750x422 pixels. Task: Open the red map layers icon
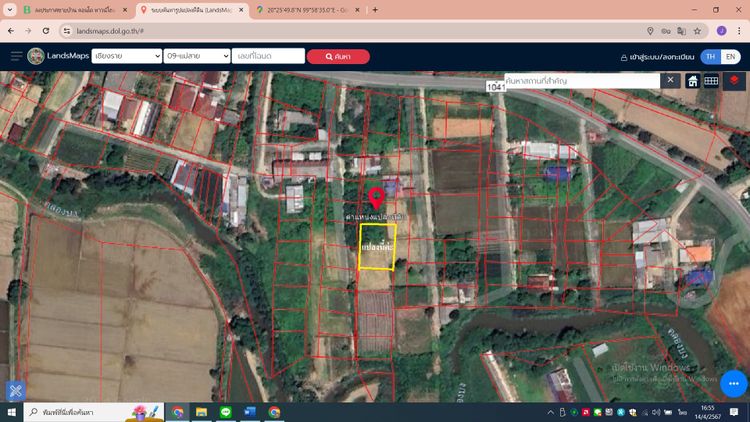[735, 81]
